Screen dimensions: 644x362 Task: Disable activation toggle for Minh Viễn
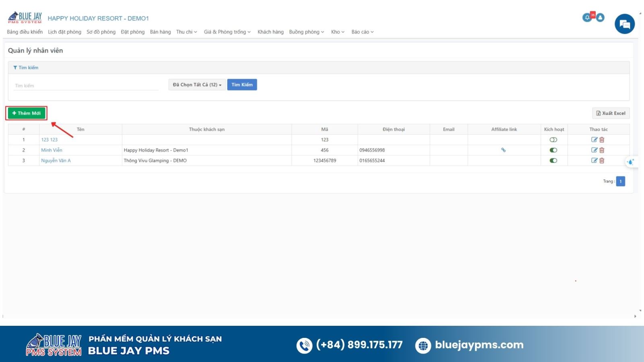(x=554, y=150)
